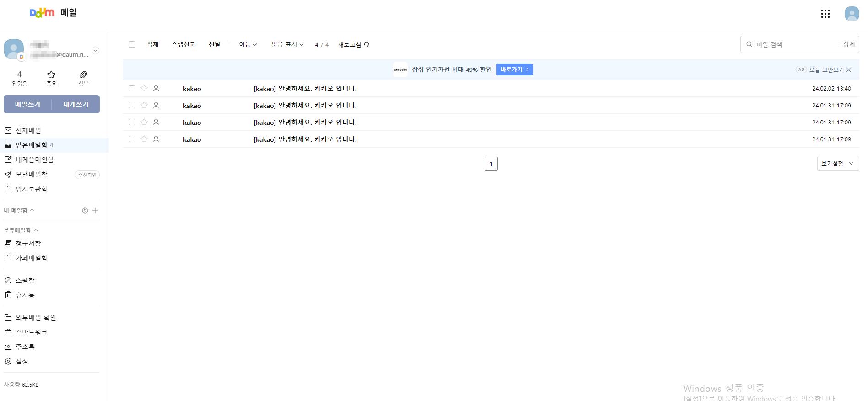Click the search magnifier icon
868x401 pixels.
(749, 44)
